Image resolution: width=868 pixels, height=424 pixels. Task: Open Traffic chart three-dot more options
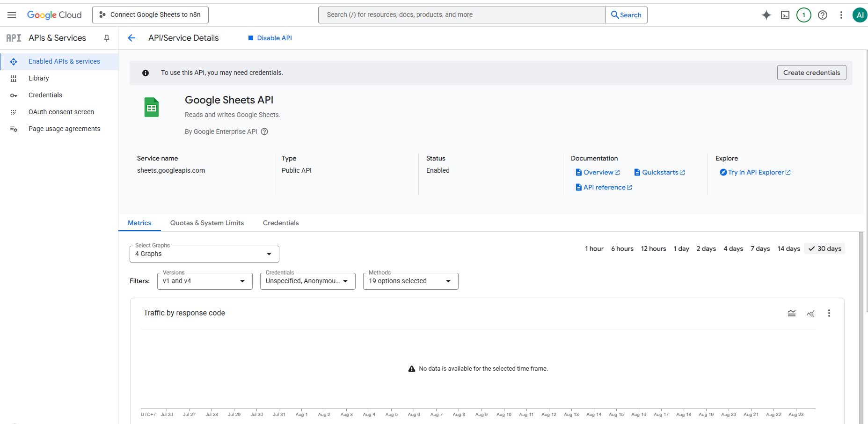(x=829, y=313)
